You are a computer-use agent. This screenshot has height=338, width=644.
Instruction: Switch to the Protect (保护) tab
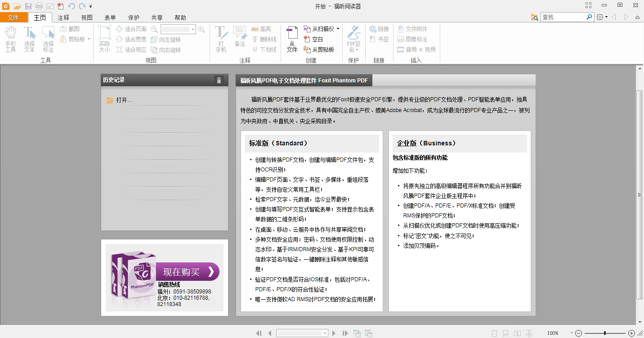(134, 18)
